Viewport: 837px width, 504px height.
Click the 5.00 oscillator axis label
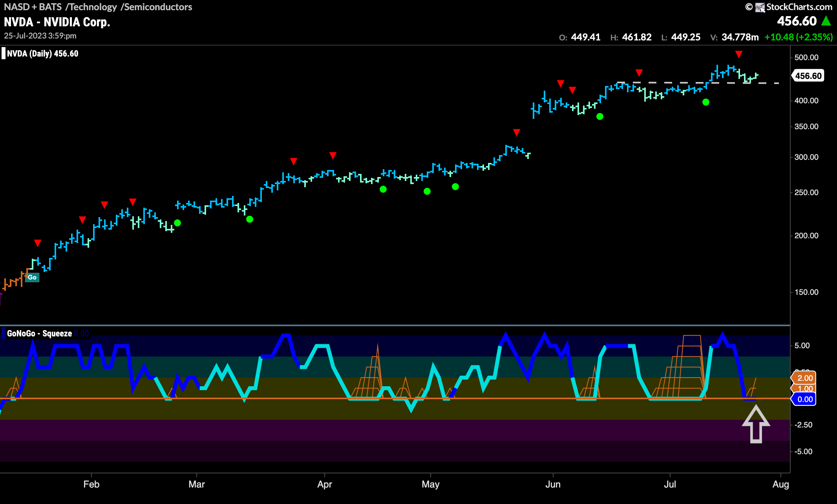click(x=802, y=345)
